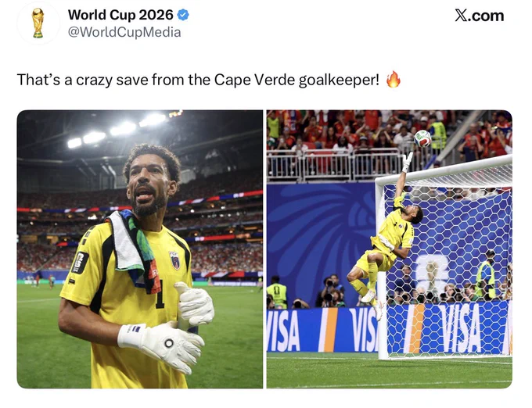Image resolution: width=532 pixels, height=408 pixels.
Task: Open the left goalkeeper close-up photo
Action: pos(140,249)
